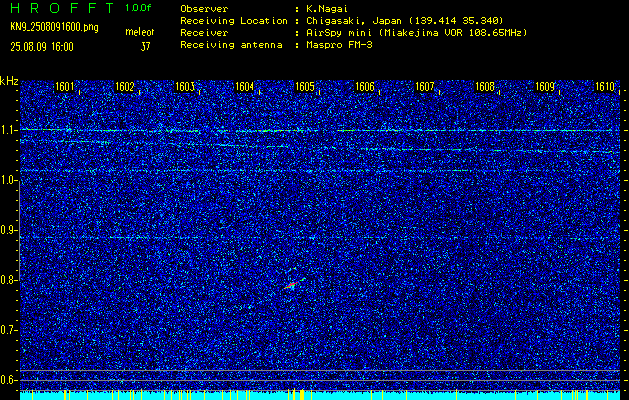The height and width of the screenshot is (400, 629).
Task: Click the 1603 time marker
Action: (x=185, y=87)
